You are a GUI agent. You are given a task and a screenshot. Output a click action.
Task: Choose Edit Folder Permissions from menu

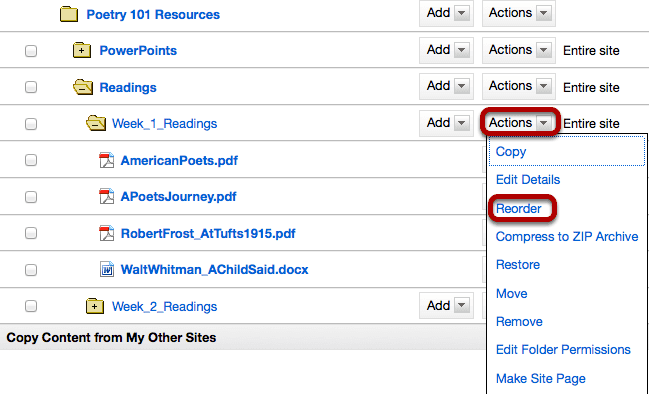563,350
